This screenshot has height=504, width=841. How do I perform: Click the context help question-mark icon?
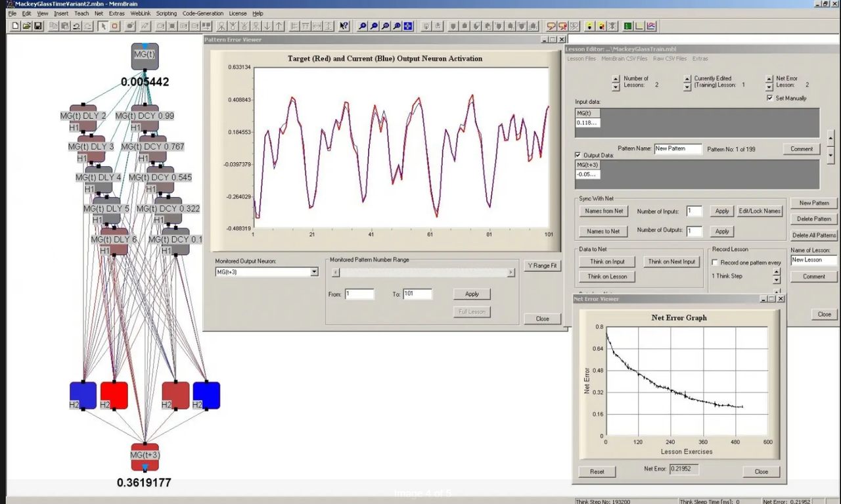(x=344, y=26)
